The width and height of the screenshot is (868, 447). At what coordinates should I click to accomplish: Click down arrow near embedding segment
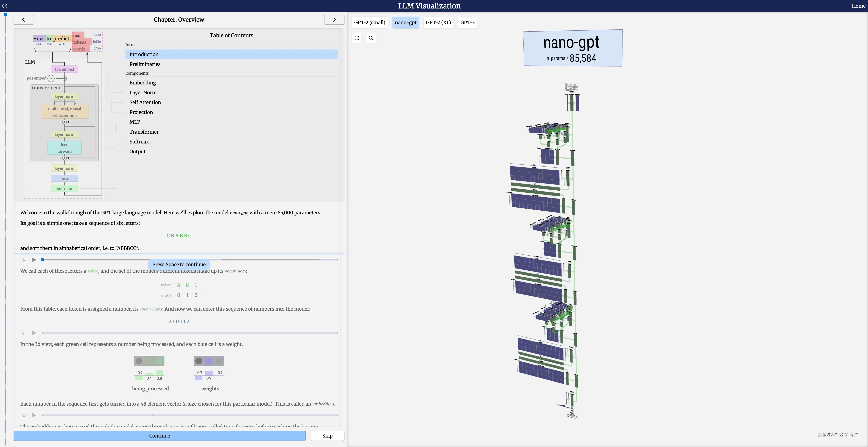pos(24,415)
